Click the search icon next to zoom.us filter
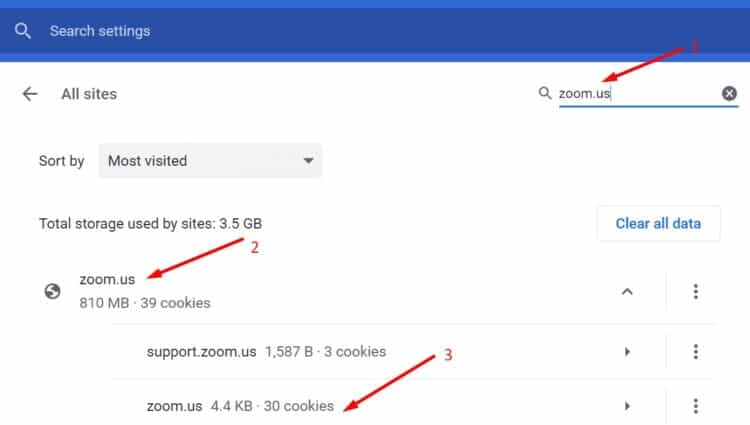 click(545, 93)
